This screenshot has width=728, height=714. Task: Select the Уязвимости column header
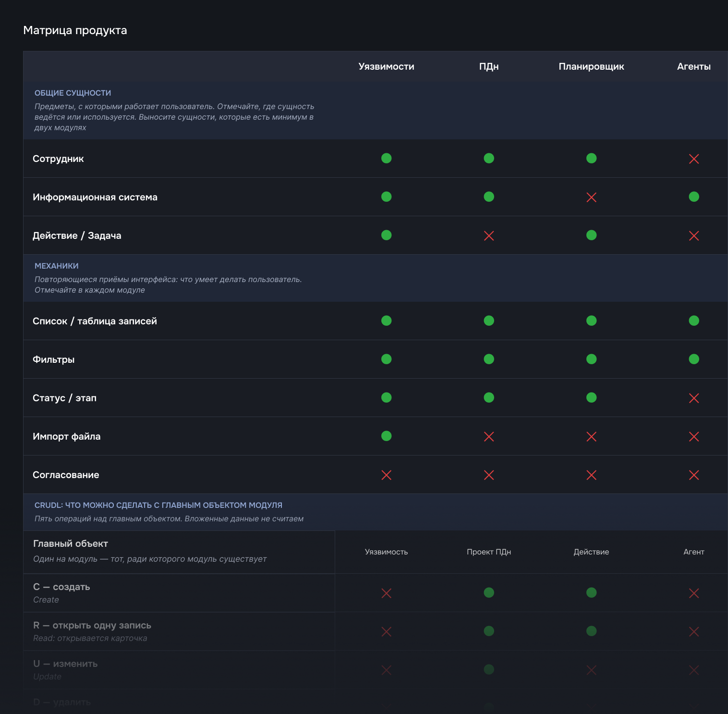click(x=386, y=66)
